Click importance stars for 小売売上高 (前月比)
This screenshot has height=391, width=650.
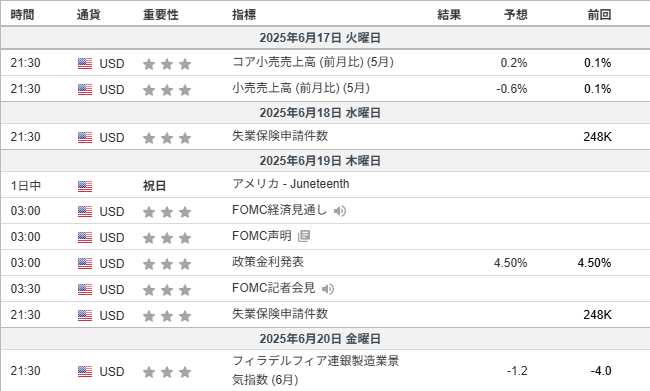pyautogui.click(x=167, y=90)
